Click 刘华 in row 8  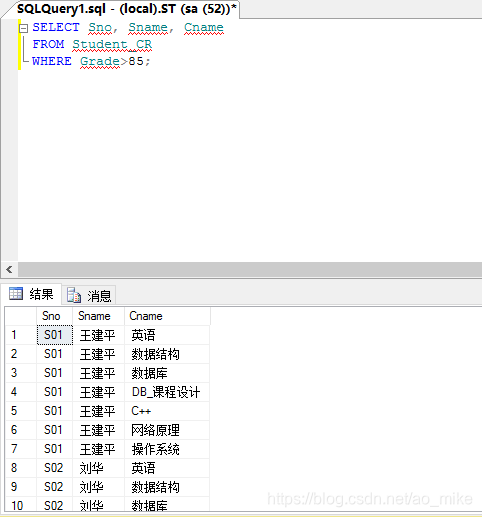[98, 468]
